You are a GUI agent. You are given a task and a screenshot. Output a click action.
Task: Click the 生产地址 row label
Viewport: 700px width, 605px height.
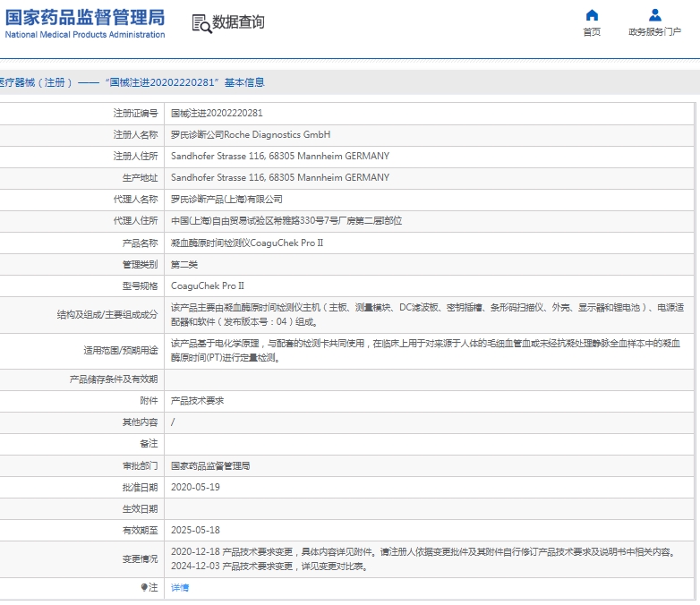(x=140, y=178)
